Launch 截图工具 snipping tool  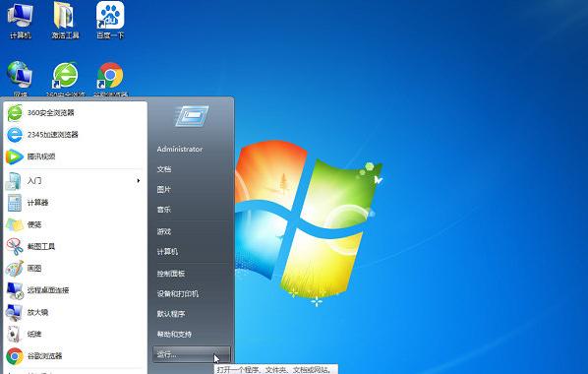pos(75,246)
